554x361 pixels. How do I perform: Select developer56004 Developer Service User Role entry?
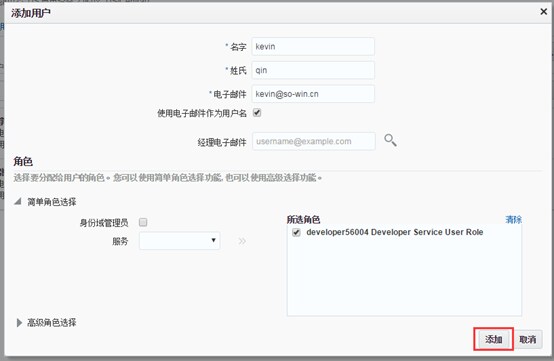pyautogui.click(x=395, y=232)
